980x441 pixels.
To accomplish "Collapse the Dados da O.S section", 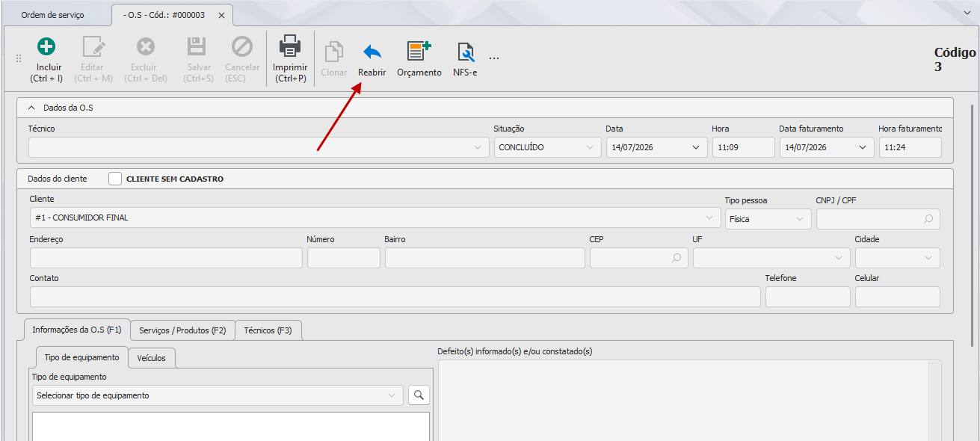I will pyautogui.click(x=31, y=108).
